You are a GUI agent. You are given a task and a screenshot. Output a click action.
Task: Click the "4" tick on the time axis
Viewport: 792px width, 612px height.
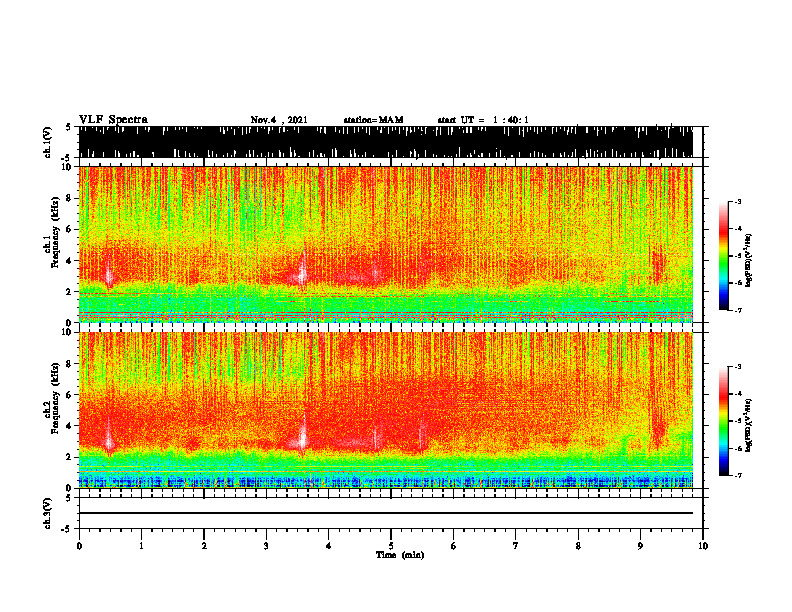point(329,546)
